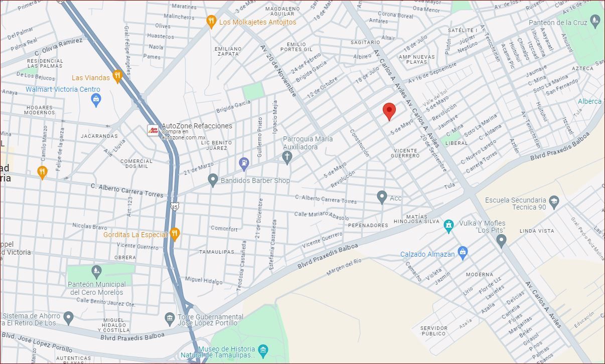The width and height of the screenshot is (605, 364).
Task: Click Panteón de la Cruz marker
Action: (x=595, y=22)
